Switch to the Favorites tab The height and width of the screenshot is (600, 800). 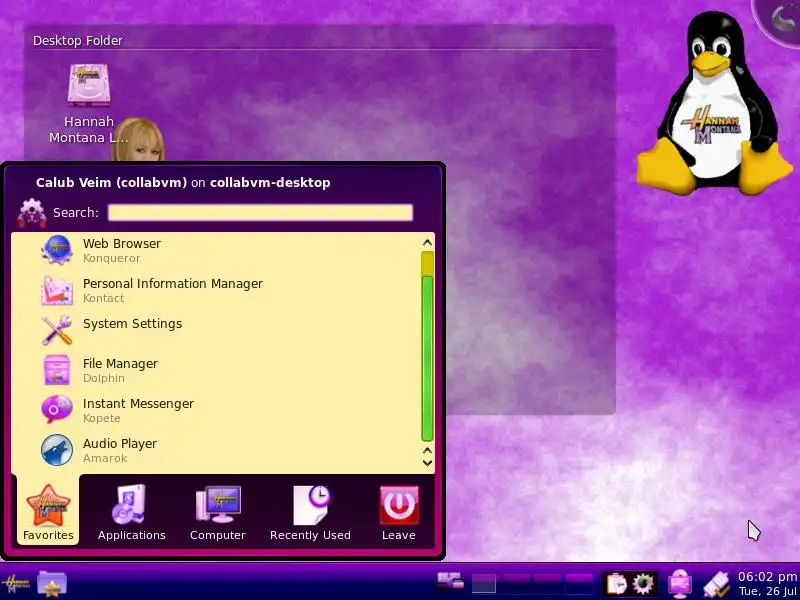tap(48, 512)
